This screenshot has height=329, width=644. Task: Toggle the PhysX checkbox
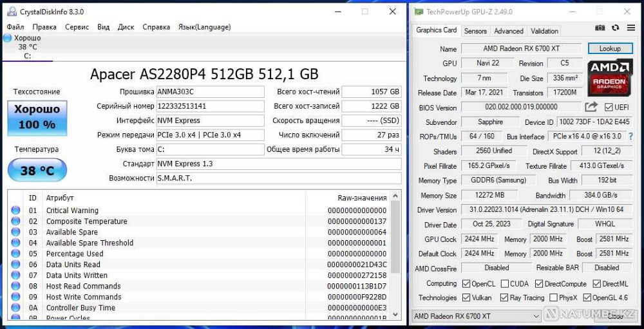pos(553,297)
